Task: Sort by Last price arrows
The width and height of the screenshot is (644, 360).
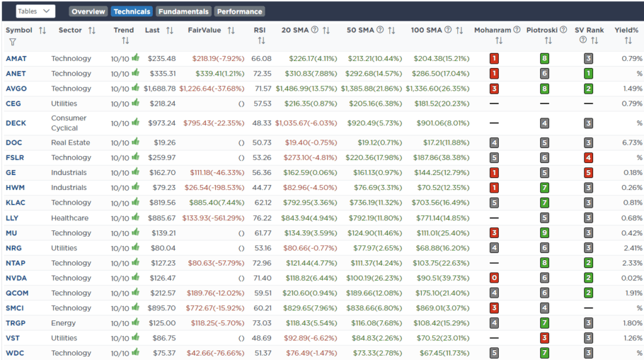Action: [170, 30]
